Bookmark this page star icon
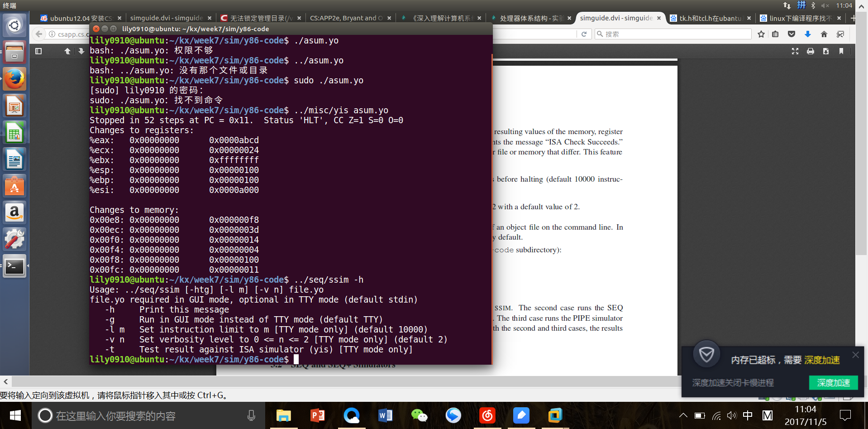Image resolution: width=868 pixels, height=429 pixels. point(761,34)
